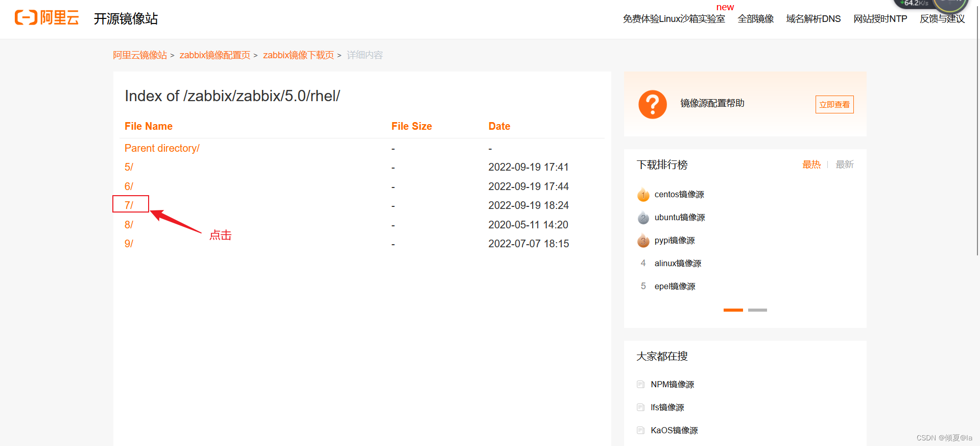Open lfs镜像源 popular search link
Viewport: 980px width, 446px height.
click(x=667, y=407)
